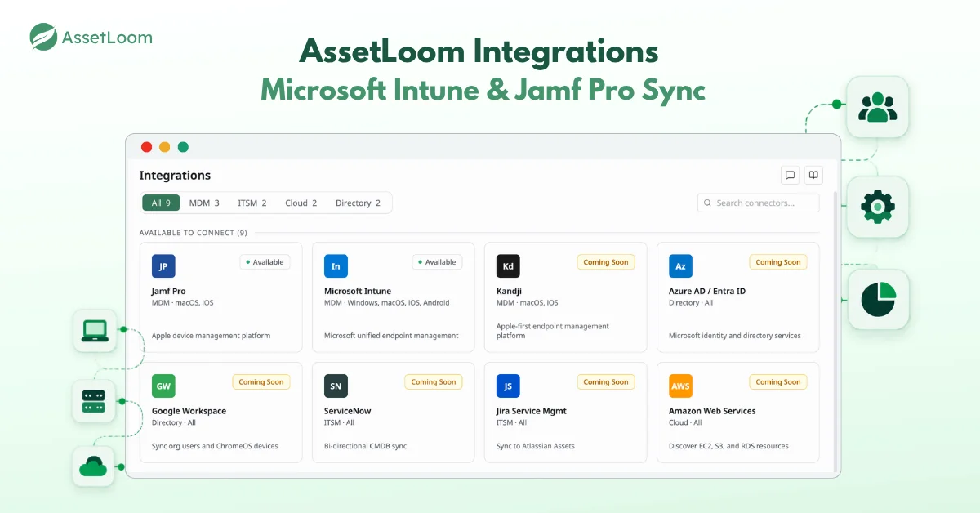Click the Azure AD Az icon
Screen dimensions: 980x513
(x=680, y=265)
